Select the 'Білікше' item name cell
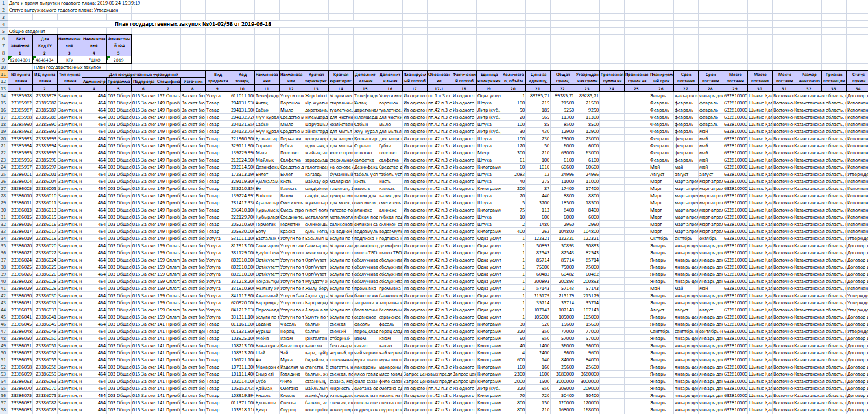This screenshot has width=868, height=414. (x=267, y=195)
